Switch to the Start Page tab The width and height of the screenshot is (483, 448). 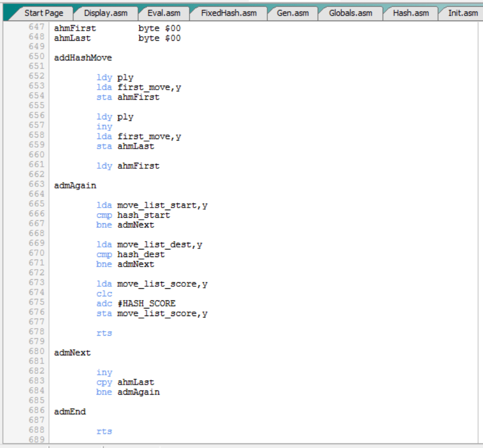[43, 13]
